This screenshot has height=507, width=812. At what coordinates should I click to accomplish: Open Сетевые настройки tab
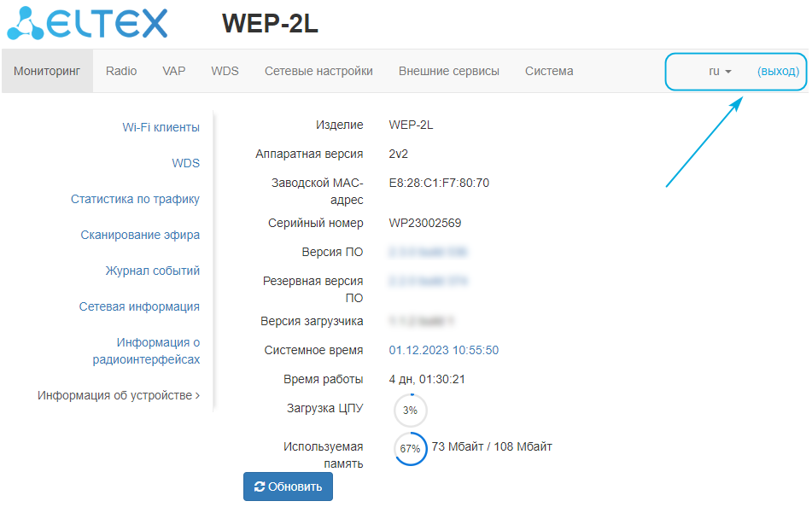coord(318,71)
